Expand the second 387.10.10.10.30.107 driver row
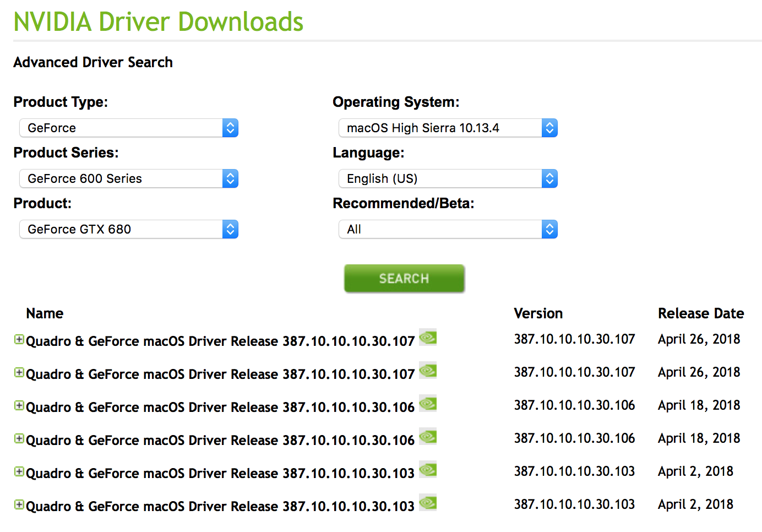The height and width of the screenshot is (532, 762). 19,373
